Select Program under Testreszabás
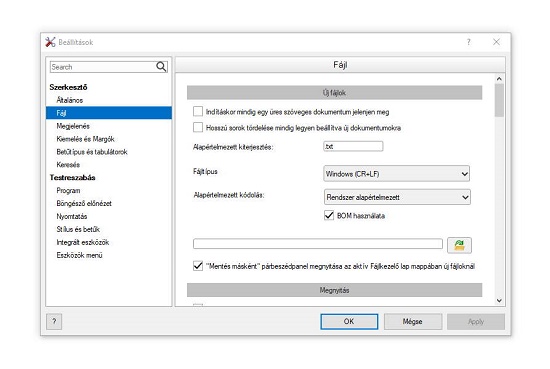The width and height of the screenshot is (550, 369). [x=68, y=190]
